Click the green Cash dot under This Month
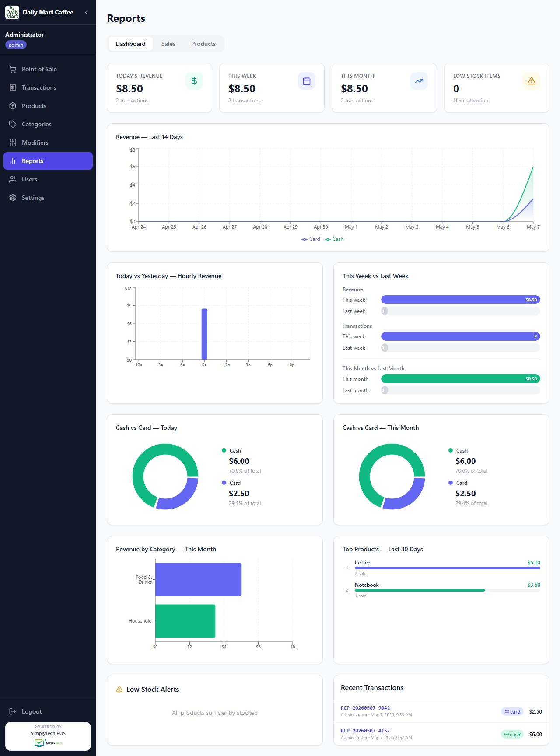560x756 pixels. pyautogui.click(x=451, y=450)
